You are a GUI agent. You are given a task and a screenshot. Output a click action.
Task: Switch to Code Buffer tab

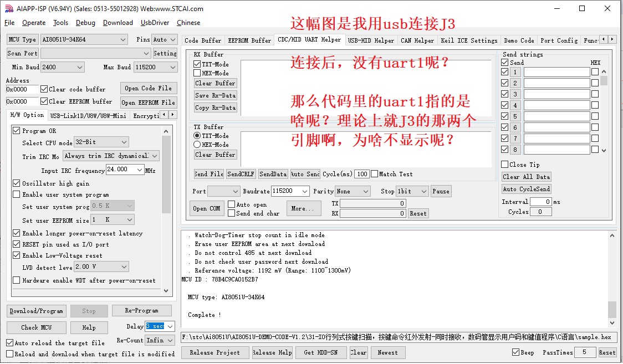pos(203,40)
